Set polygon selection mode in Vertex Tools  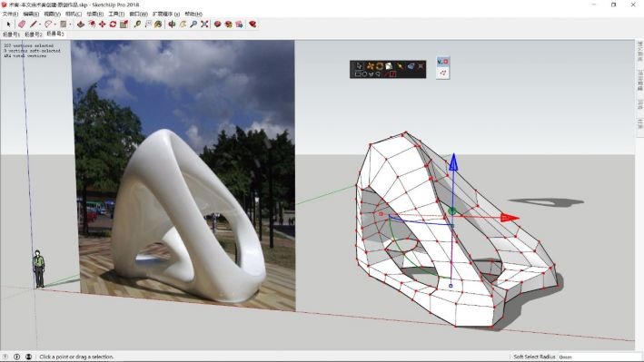click(x=372, y=74)
